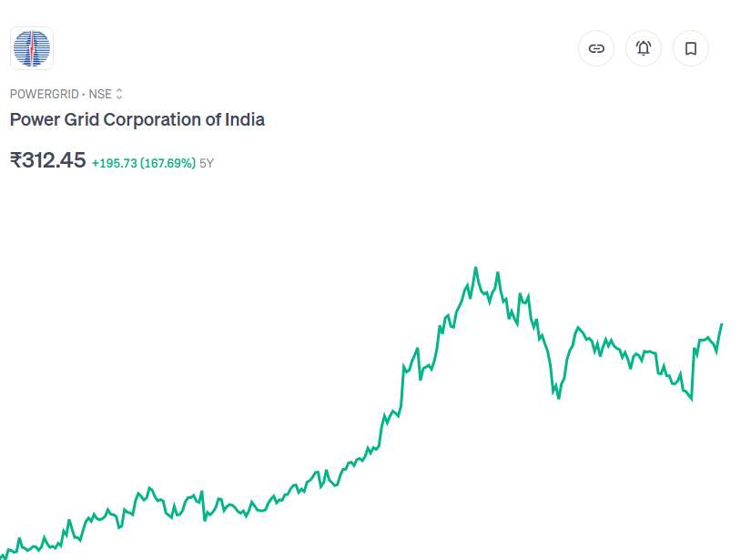741x560 pixels.
Task: Click the +195.73 (167.69%) change value
Action: click(x=144, y=163)
